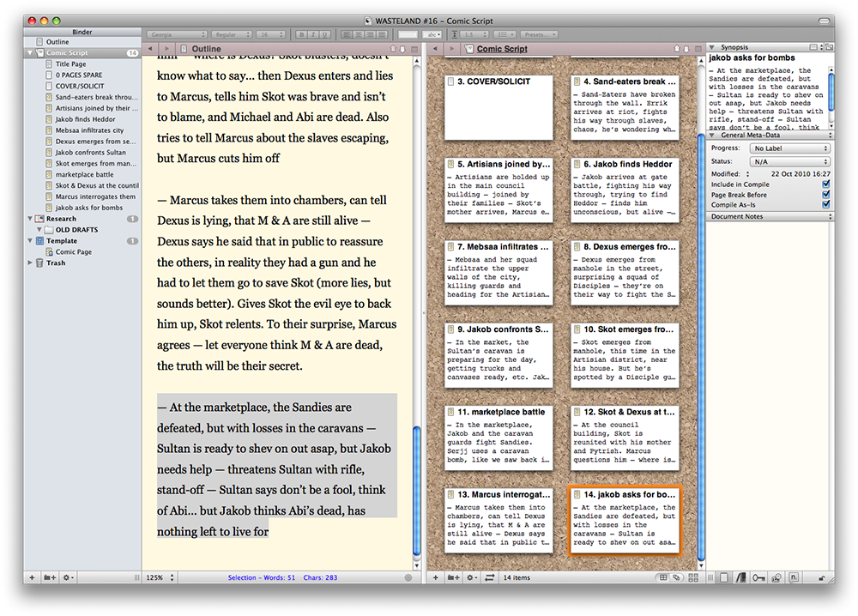Open the Keywords key icon in inspector footer
Image resolution: width=858 pixels, height=616 pixels.
pyautogui.click(x=759, y=578)
